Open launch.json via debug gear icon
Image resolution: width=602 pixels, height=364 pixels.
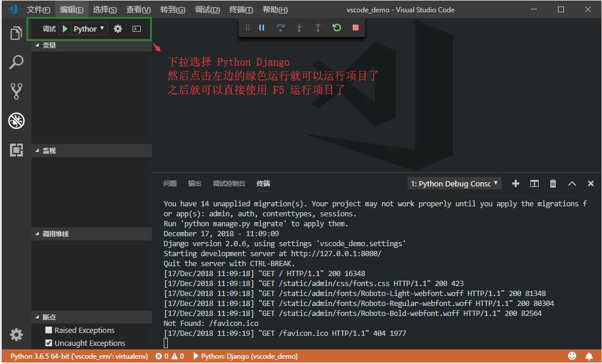[118, 29]
